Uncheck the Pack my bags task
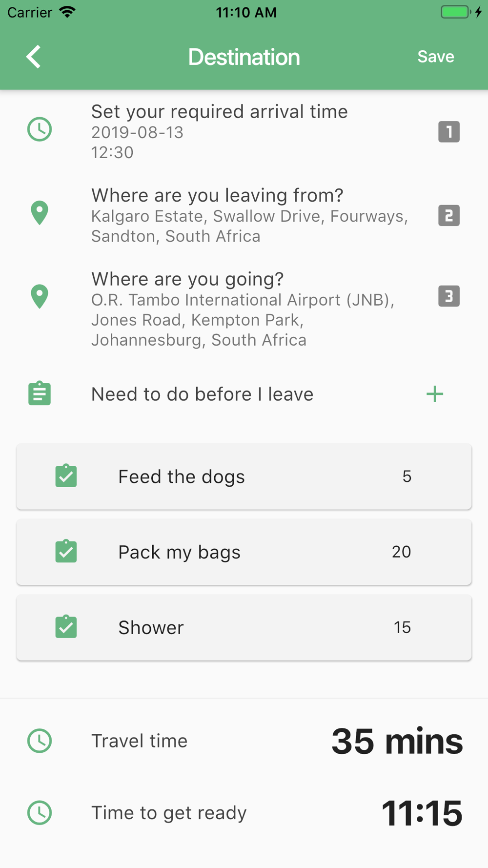Viewport: 488px width, 868px height. coord(66,552)
